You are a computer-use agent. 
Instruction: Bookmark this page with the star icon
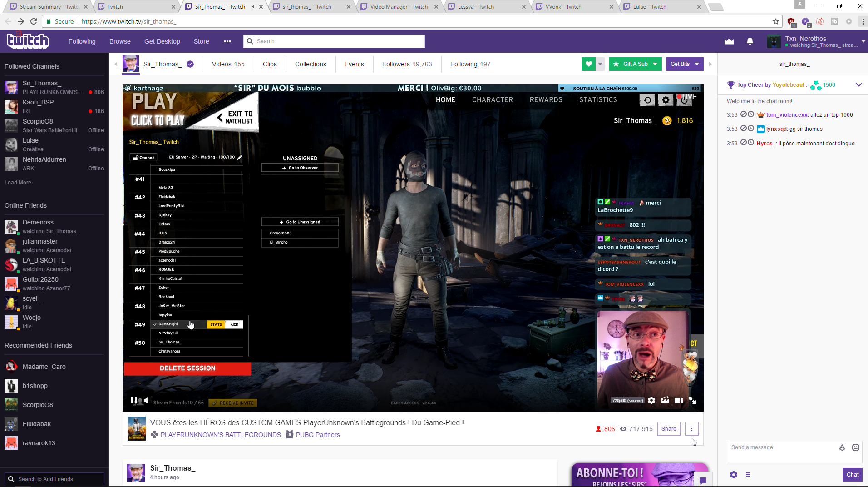pyautogui.click(x=776, y=21)
